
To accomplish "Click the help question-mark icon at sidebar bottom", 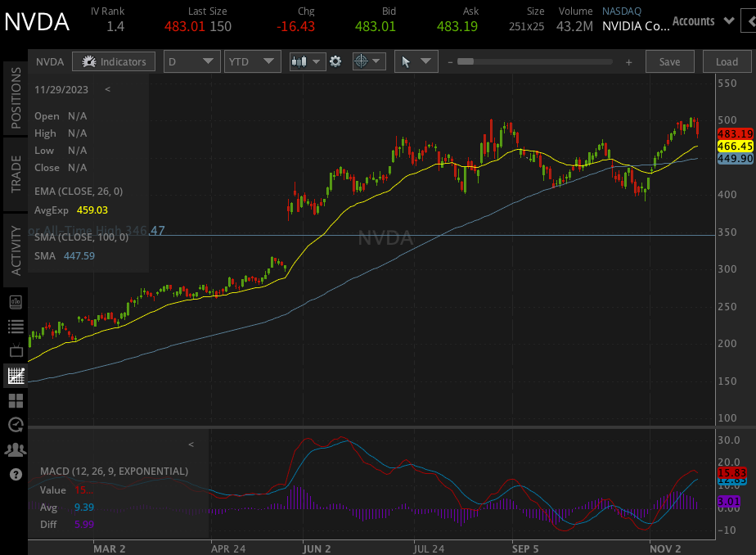I will pos(15,474).
